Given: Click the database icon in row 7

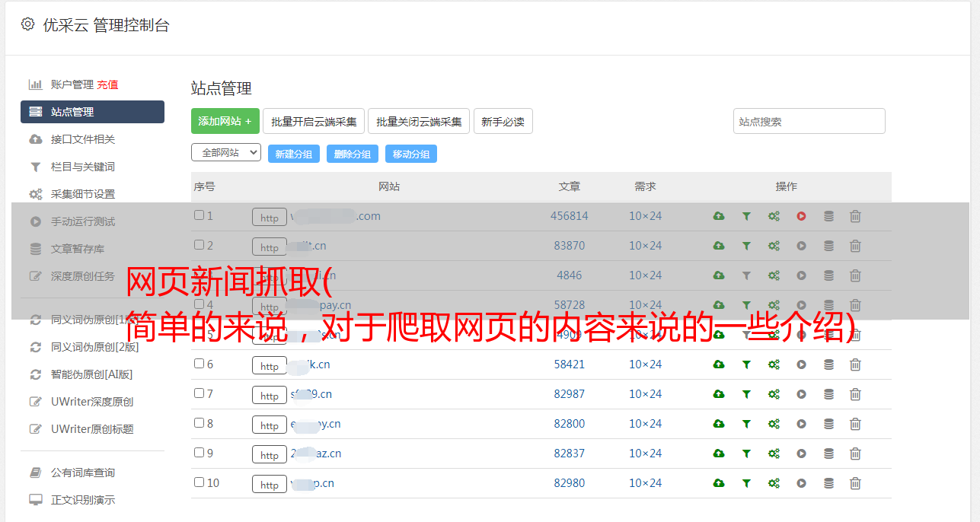Looking at the screenshot, I should pyautogui.click(x=828, y=394).
